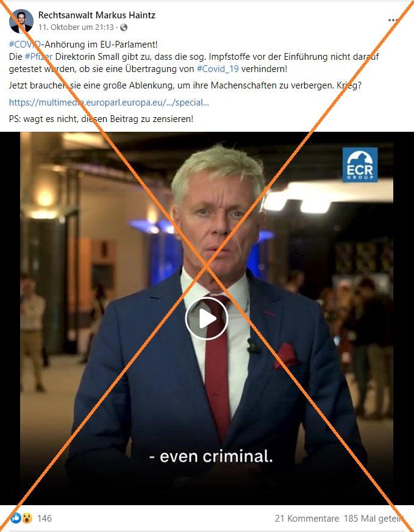The height and width of the screenshot is (532, 414).
Task: Click the 'even criminal.' video subtitle
Action: 211,456
